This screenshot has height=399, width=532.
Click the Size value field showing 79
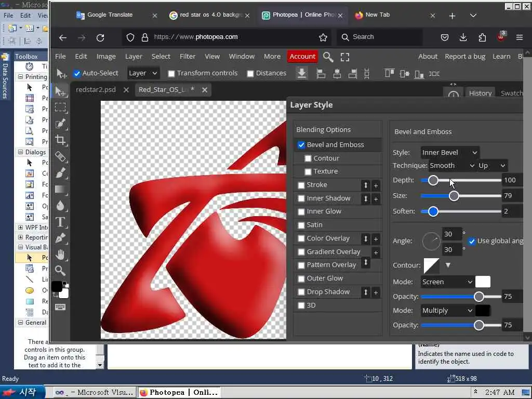tap(512, 196)
